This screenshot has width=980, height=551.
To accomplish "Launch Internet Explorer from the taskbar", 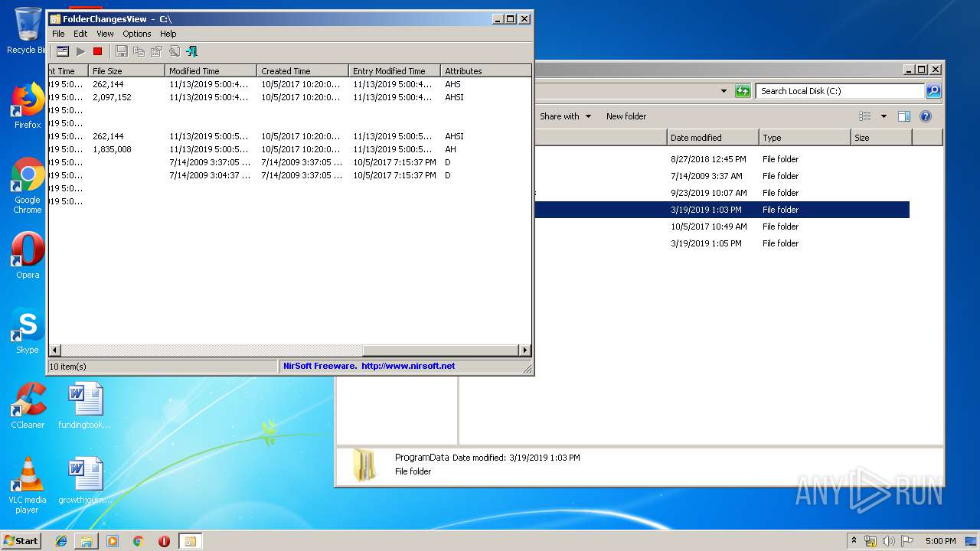I will (60, 541).
